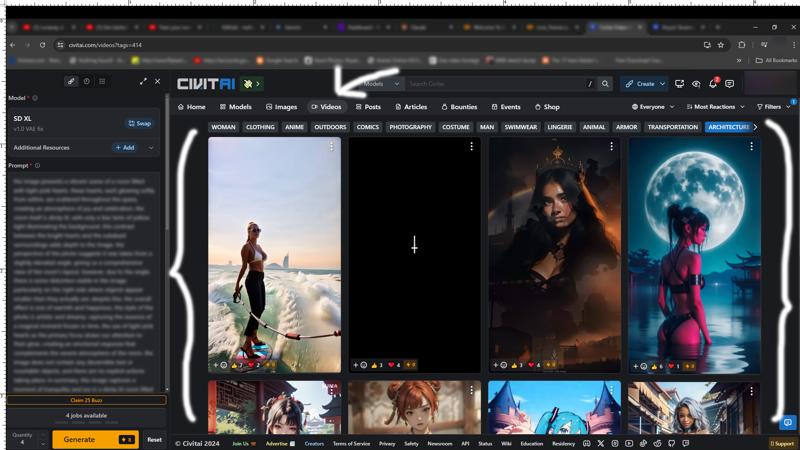Open Civitai Discord link in footer
800x450 pixels.
586,443
